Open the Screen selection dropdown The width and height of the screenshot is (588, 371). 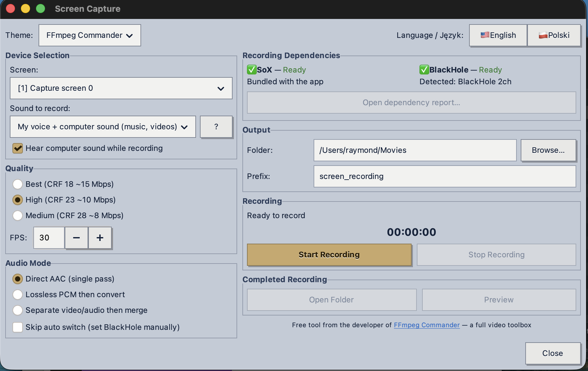pyautogui.click(x=121, y=88)
